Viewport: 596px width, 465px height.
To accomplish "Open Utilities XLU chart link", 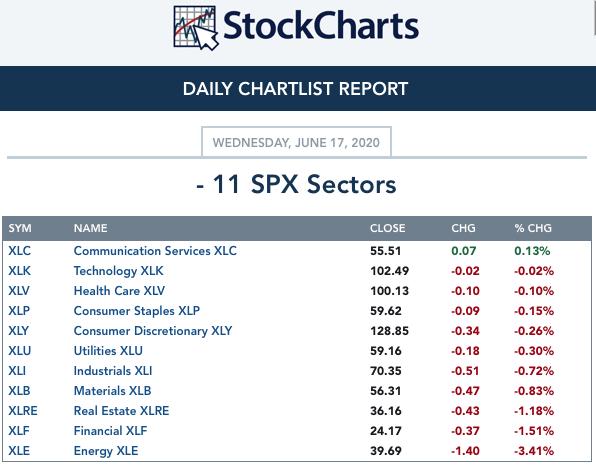I will point(108,351).
